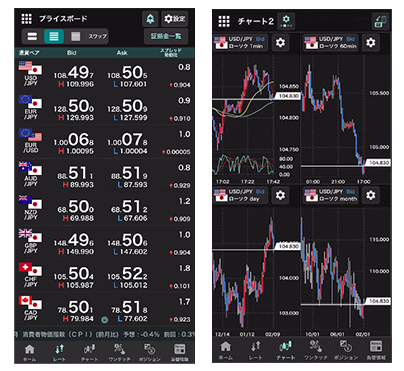Select the compact list view toggle

54,36
